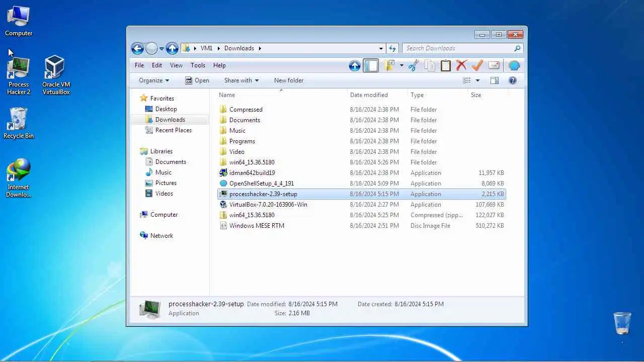Select the Video folder row
The height and width of the screenshot is (362, 644).
pyautogui.click(x=361, y=152)
